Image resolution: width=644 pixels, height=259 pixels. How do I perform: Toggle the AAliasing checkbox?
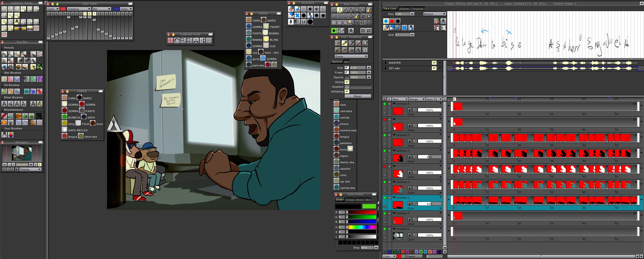click(x=347, y=91)
